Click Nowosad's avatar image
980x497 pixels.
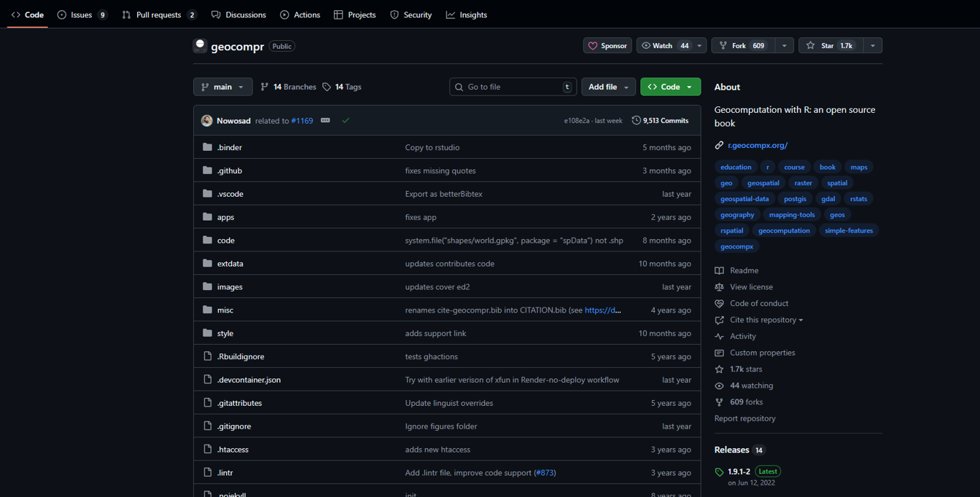coord(207,121)
